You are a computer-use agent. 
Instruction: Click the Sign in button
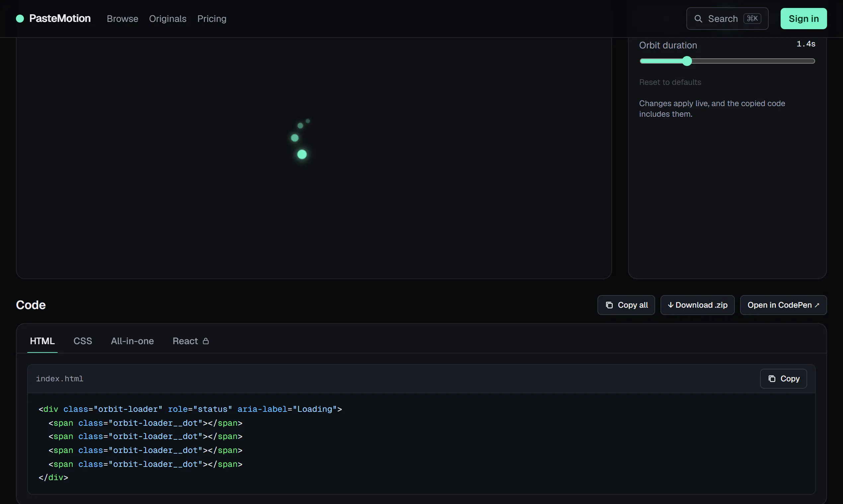point(804,19)
